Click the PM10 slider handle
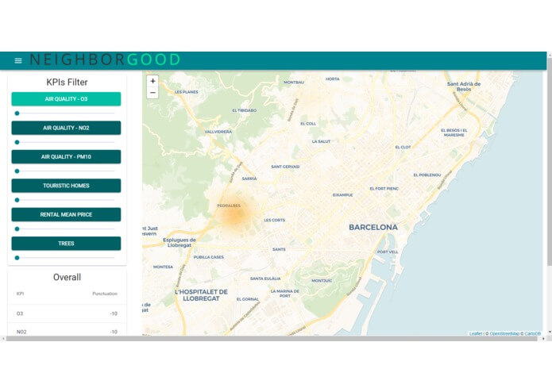 [x=17, y=171]
